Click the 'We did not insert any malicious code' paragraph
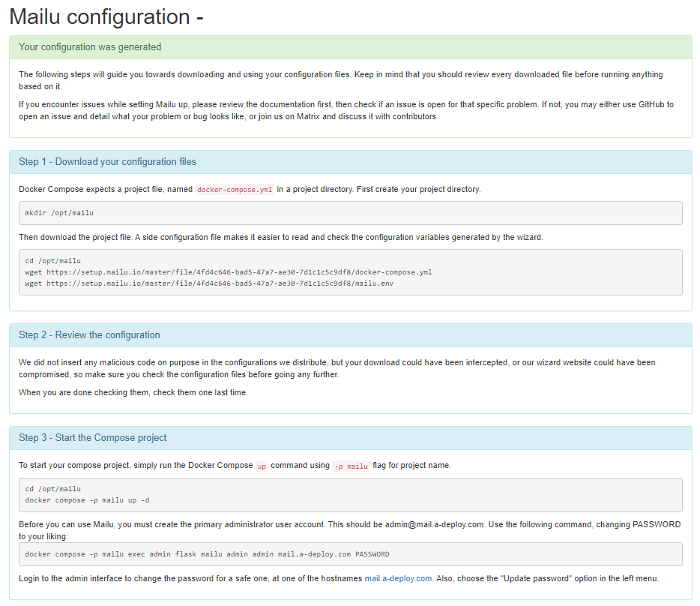Viewport: 700px width, 606px height. [x=337, y=368]
